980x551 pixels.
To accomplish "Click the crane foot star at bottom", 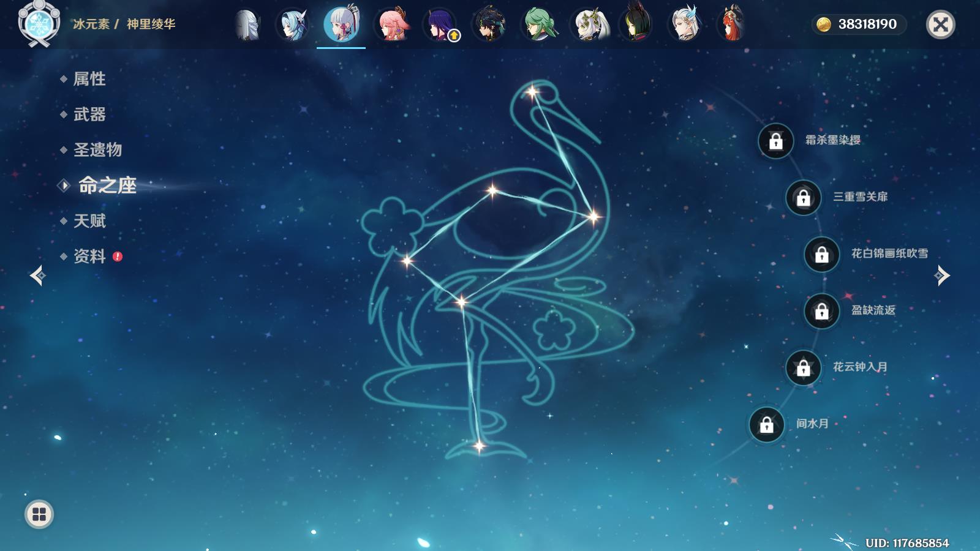I will tap(479, 446).
